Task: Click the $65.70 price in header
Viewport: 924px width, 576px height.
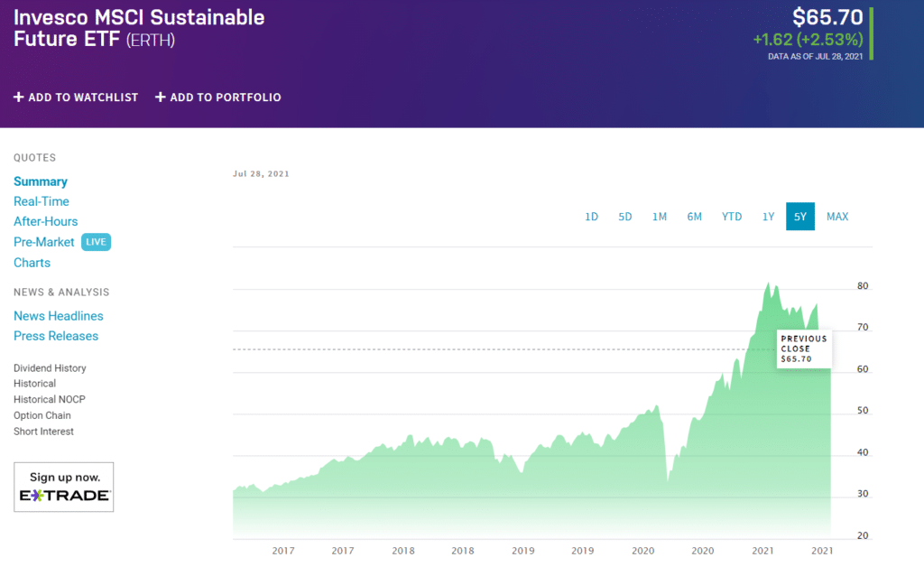Action: (827, 17)
